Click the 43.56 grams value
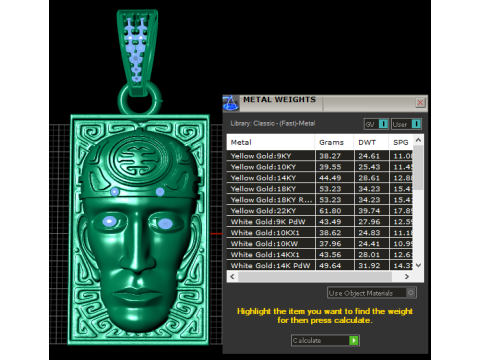Image resolution: width=480 pixels, height=360 pixels. coord(330,255)
